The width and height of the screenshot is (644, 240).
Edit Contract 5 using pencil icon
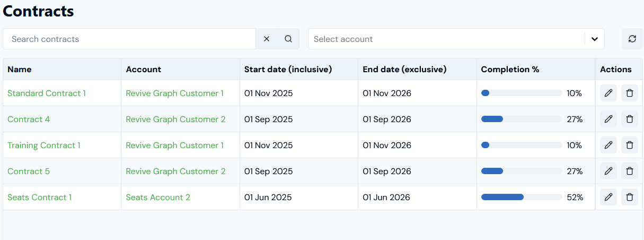[x=608, y=172]
